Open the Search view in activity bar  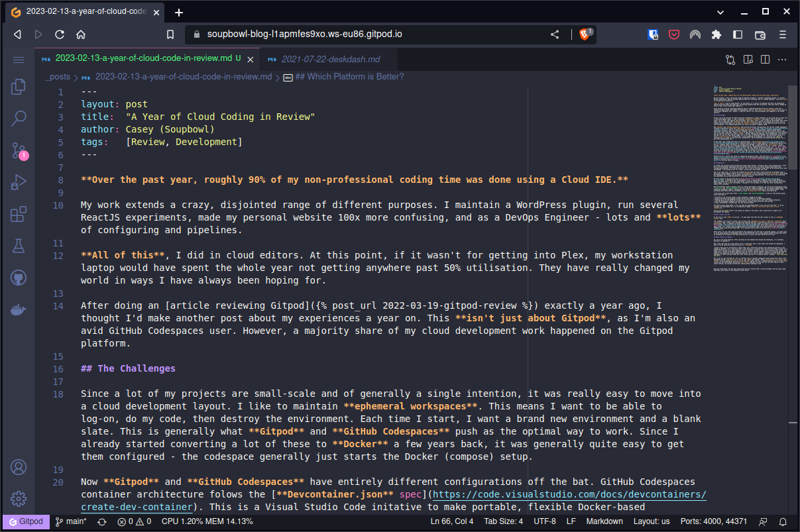[x=19, y=119]
